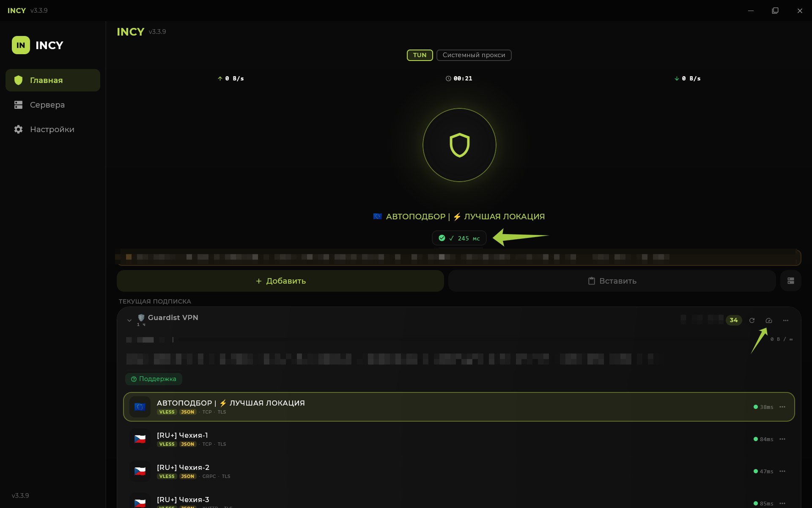812x508 pixels.
Task: Click the Guardist VPN subscription name
Action: [x=173, y=317]
